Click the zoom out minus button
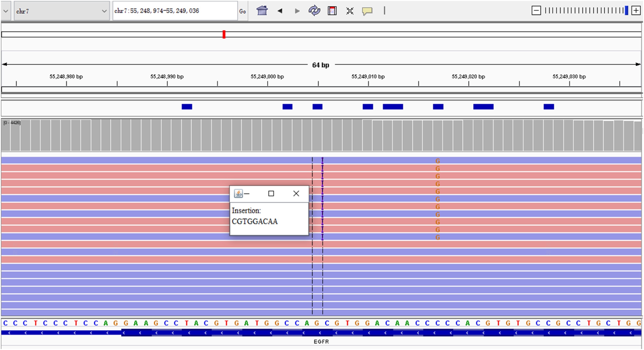 pyautogui.click(x=536, y=11)
